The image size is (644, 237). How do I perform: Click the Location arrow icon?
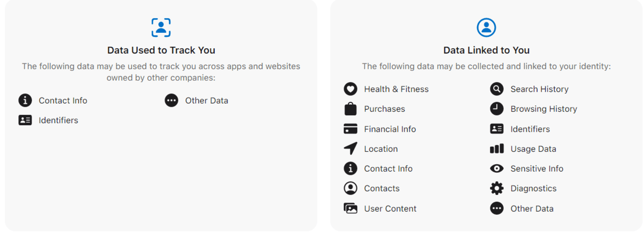[350, 148]
